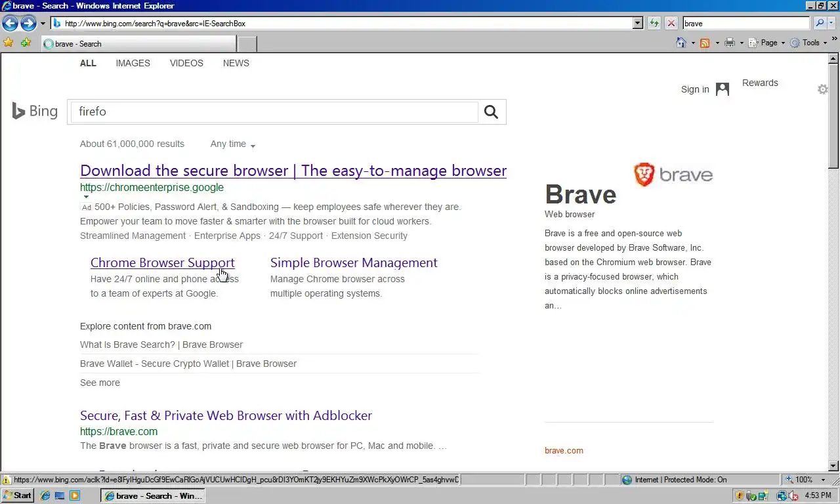Click the muted volume speaker tray icon

tap(793, 496)
